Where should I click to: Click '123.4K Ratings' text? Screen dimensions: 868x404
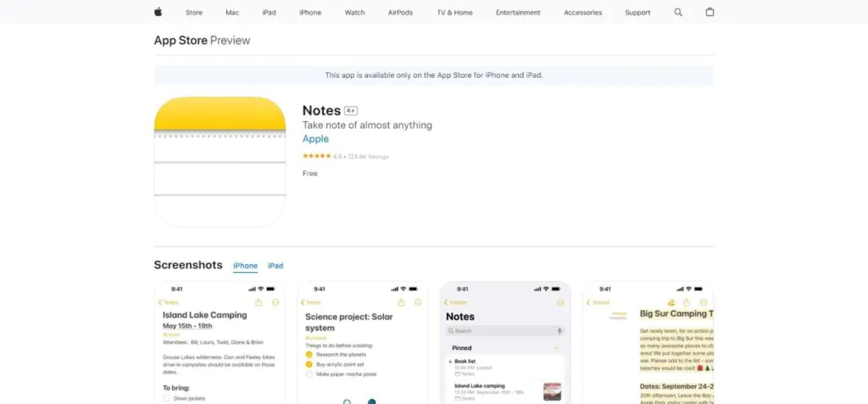tap(368, 157)
